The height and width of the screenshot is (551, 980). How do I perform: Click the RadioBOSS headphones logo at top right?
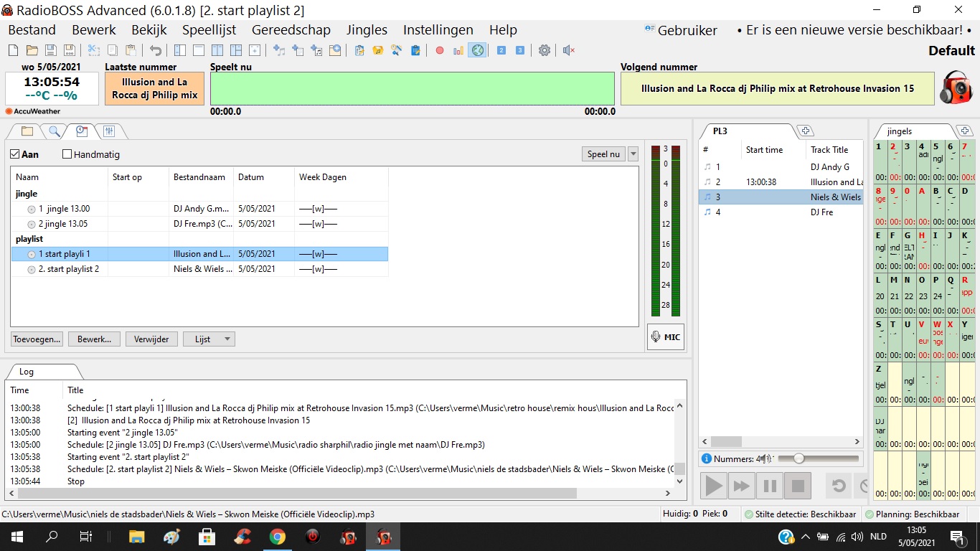point(956,88)
